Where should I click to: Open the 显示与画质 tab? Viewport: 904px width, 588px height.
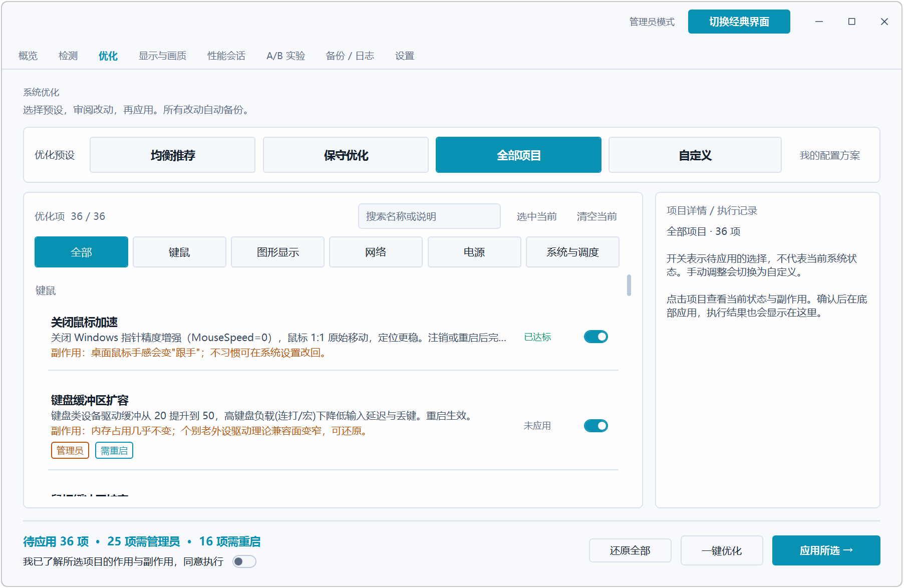coord(162,56)
